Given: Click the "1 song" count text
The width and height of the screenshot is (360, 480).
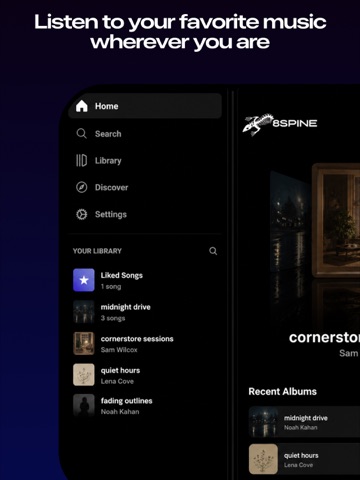Looking at the screenshot, I should tap(111, 287).
